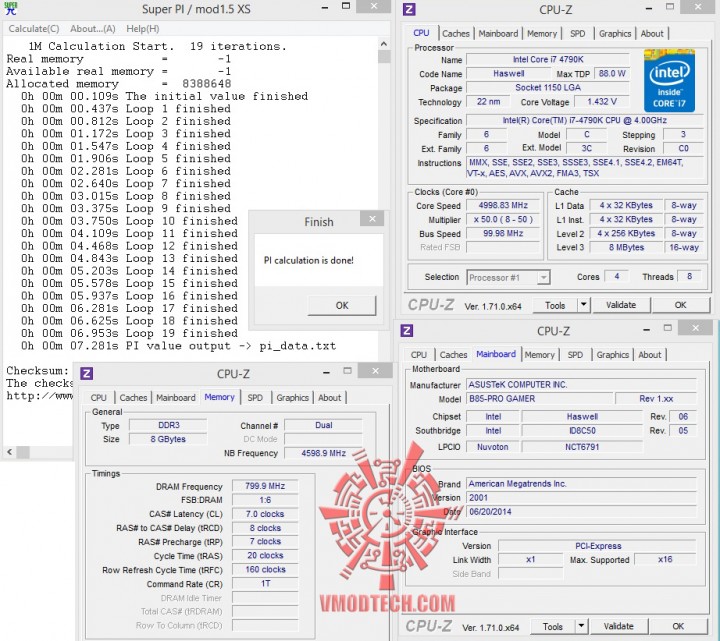720x641 pixels.
Task: Click Super PI horizontal scrollbar left arrow
Action: [x=10, y=452]
